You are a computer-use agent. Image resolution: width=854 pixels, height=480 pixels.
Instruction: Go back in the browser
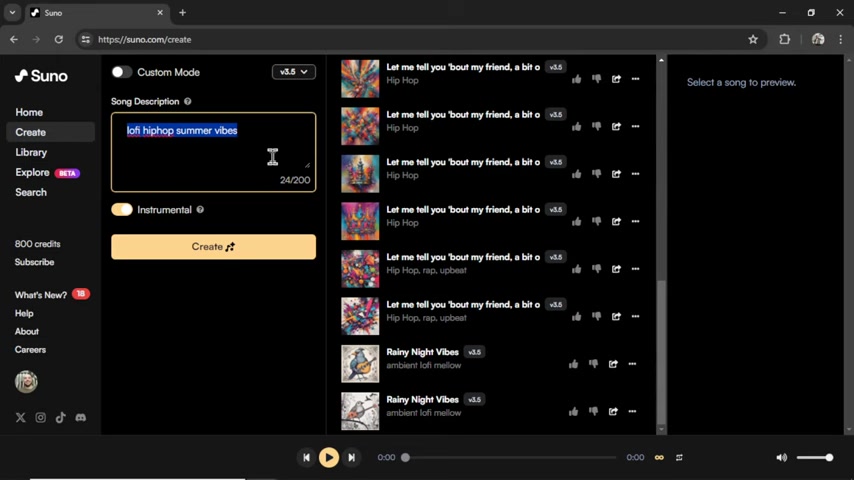[14, 39]
